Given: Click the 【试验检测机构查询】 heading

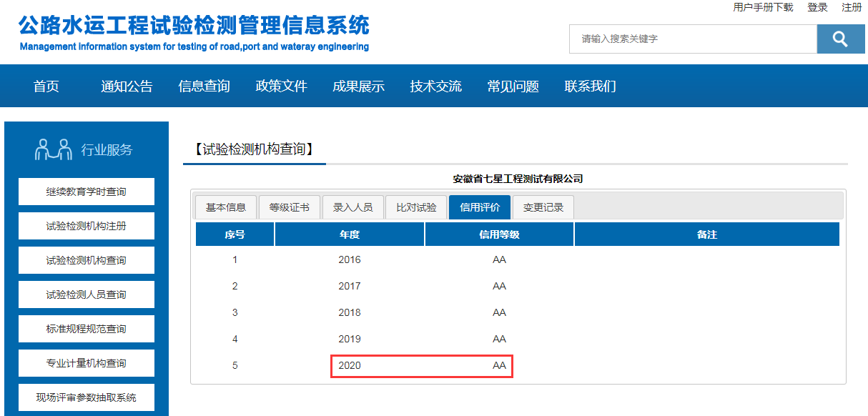Looking at the screenshot, I should tap(254, 149).
